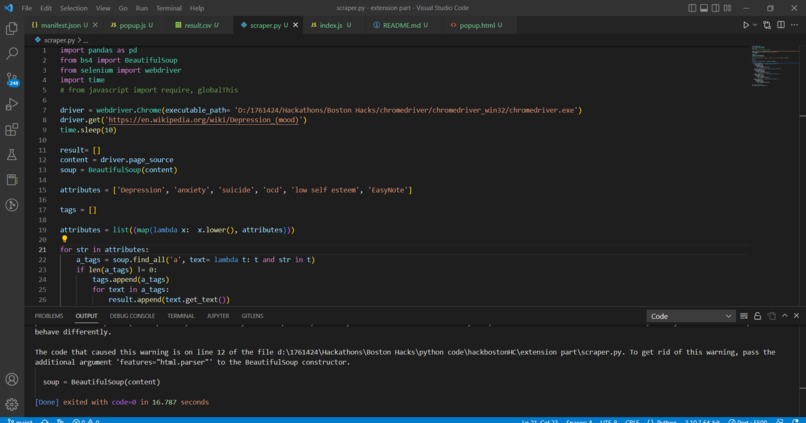The height and width of the screenshot is (423, 806).
Task: Click the code minimap preview
Action: [774, 66]
